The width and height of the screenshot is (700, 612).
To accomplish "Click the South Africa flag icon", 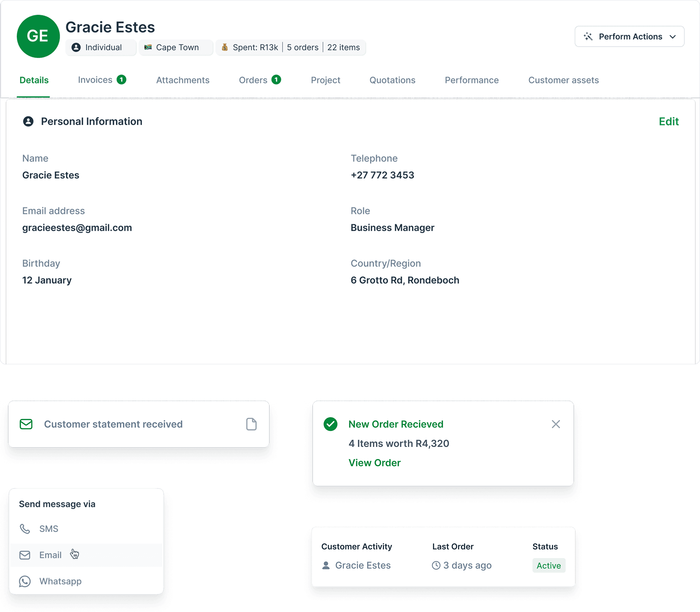I will (148, 47).
